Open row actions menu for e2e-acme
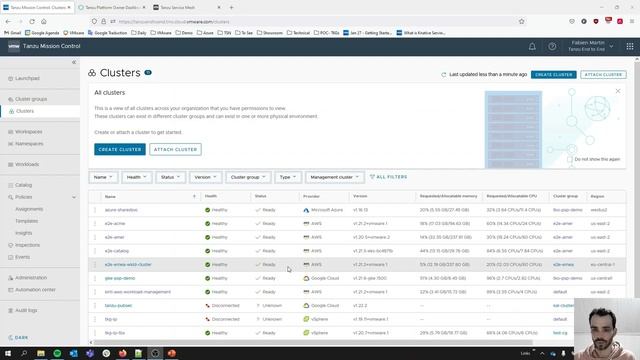640x360 pixels. coord(95,224)
